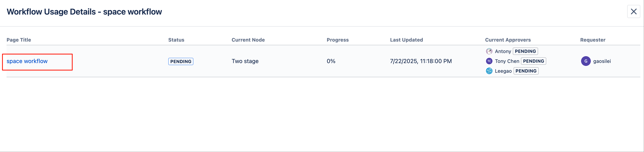
Task: Click Antony's avatar icon
Action: point(489,51)
